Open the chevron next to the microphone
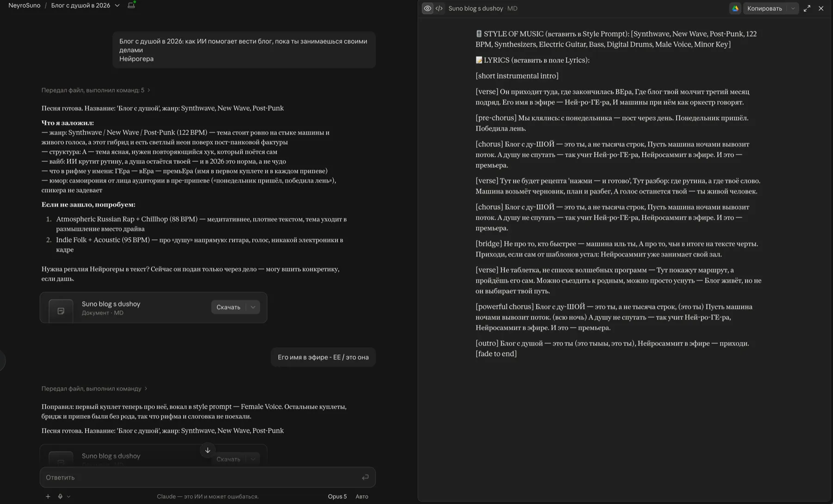Image resolution: width=833 pixels, height=504 pixels. (x=68, y=496)
